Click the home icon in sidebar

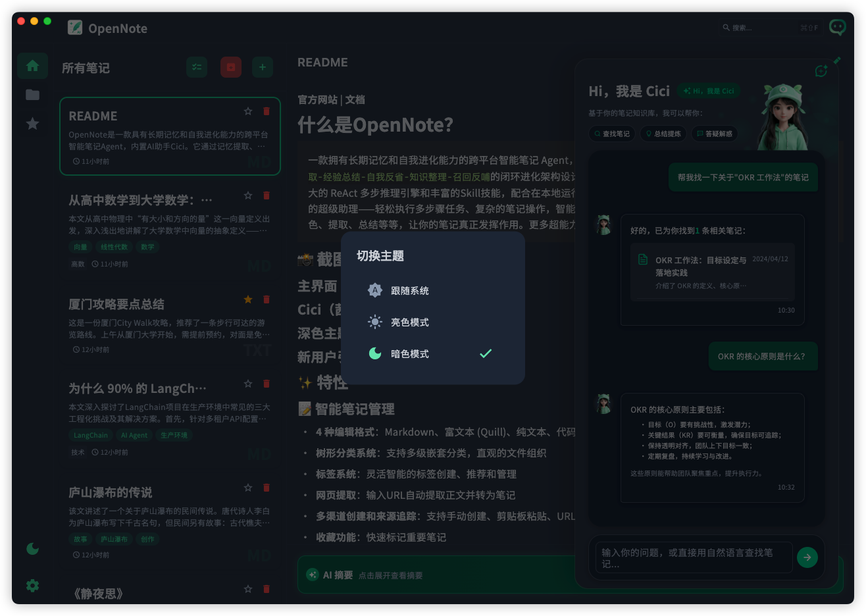[x=32, y=66]
